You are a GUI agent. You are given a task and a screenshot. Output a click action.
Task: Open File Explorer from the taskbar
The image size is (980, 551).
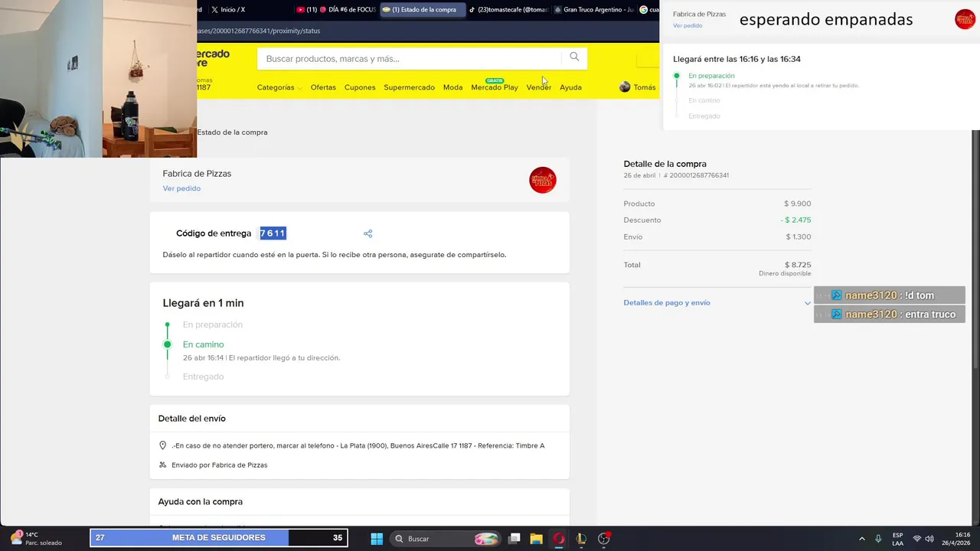(536, 539)
